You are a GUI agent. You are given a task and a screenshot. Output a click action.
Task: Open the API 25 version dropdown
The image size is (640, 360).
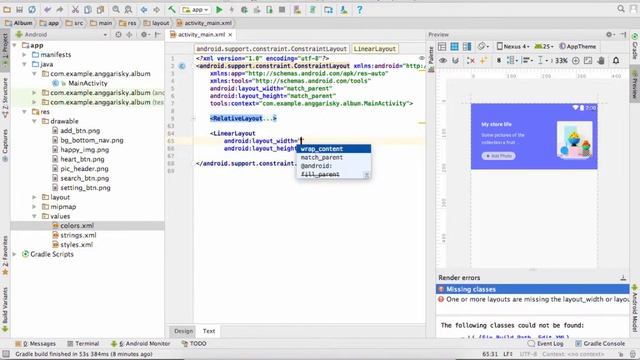545,47
